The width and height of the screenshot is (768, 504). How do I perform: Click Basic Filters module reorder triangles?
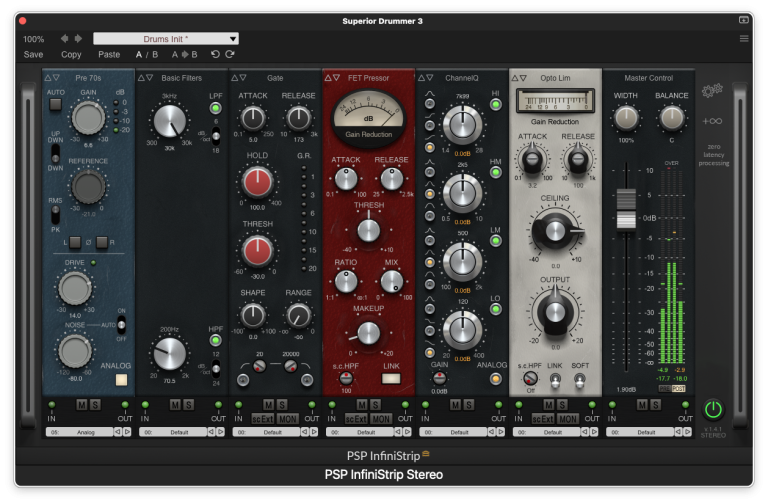coord(145,78)
